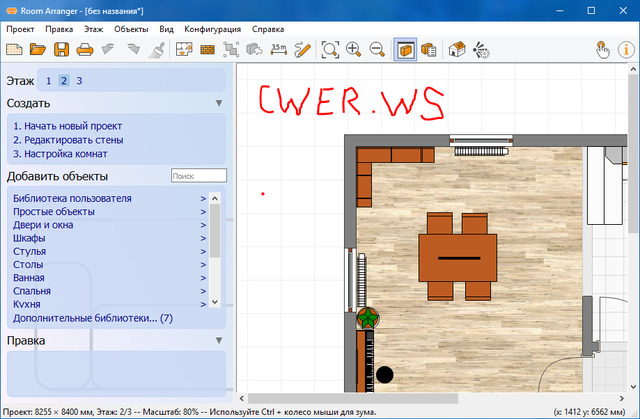This screenshot has width=640, height=419.
Task: Click the Поиск search field
Action: click(x=199, y=176)
